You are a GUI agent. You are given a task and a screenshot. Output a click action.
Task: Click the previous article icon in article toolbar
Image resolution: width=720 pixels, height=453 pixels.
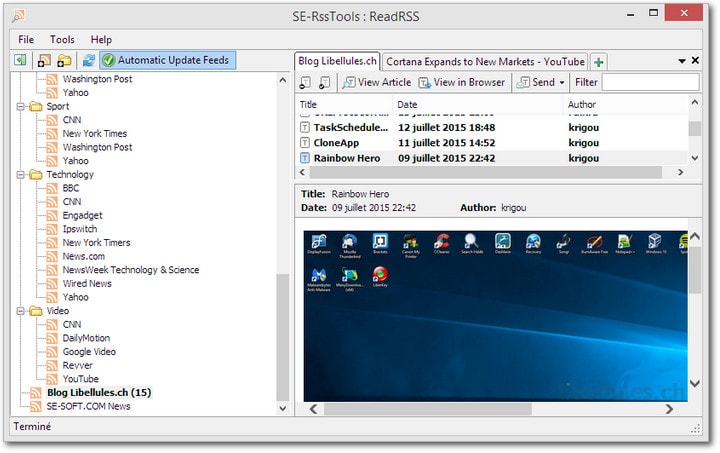305,83
